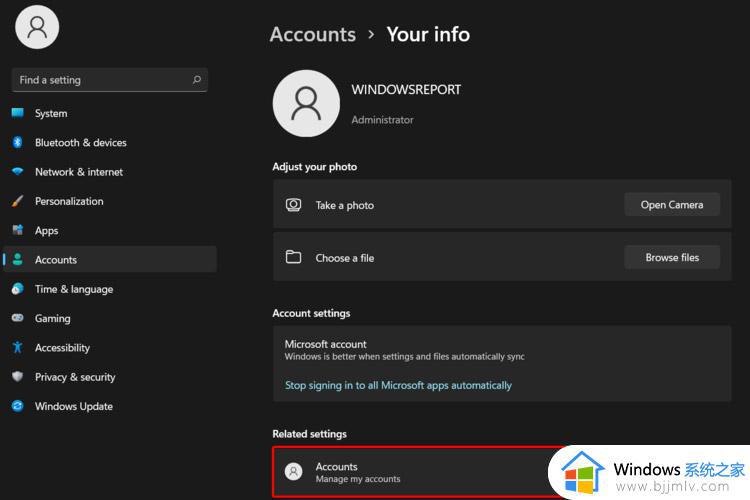Click the Accessibility figure icon
Image resolution: width=750 pixels, height=500 pixels.
[x=18, y=347]
